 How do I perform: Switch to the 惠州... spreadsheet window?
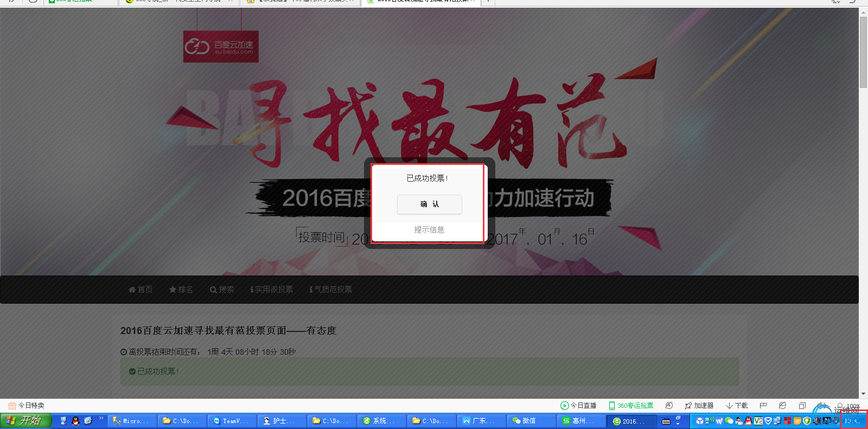click(x=581, y=421)
